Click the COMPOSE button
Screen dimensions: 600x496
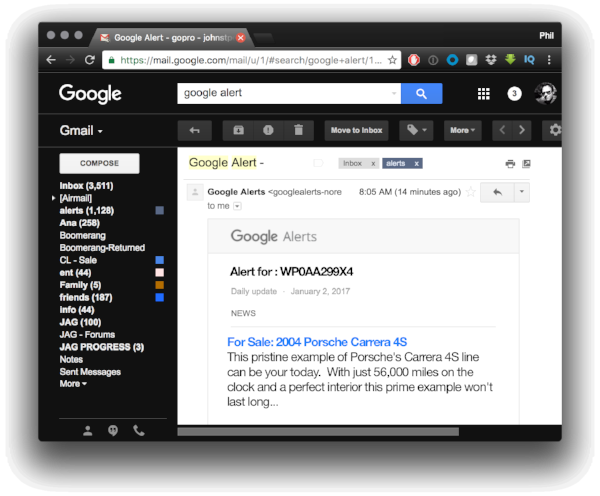tap(99, 163)
